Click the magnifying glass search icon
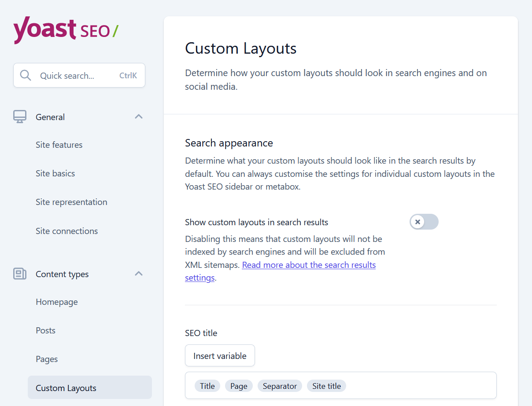This screenshot has width=532, height=406. click(x=26, y=75)
